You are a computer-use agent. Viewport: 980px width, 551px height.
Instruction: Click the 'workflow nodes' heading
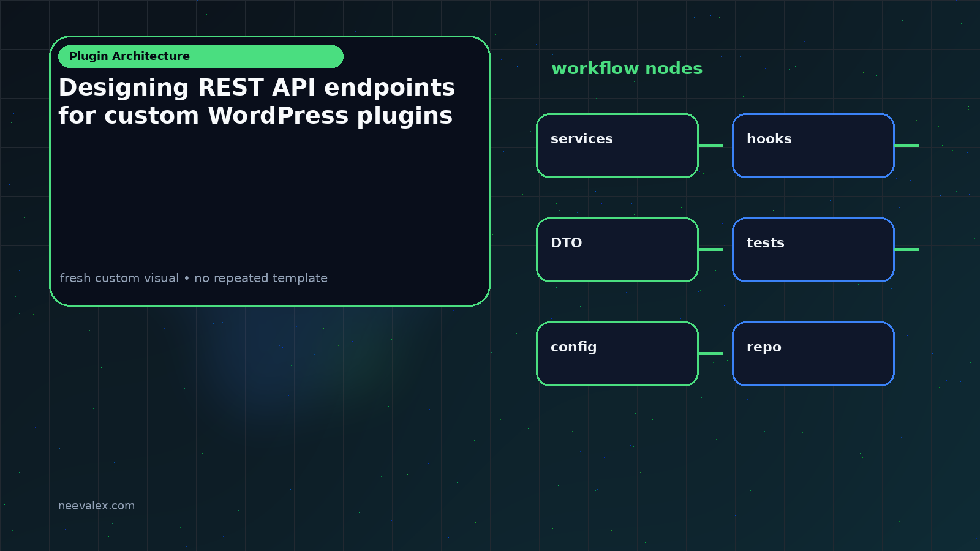click(627, 68)
